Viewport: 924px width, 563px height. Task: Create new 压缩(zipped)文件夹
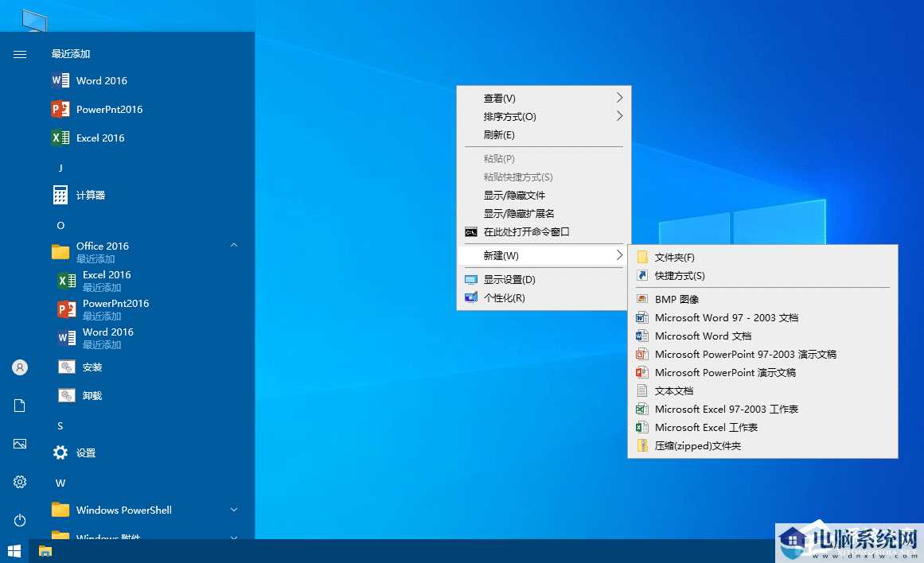pos(762,446)
